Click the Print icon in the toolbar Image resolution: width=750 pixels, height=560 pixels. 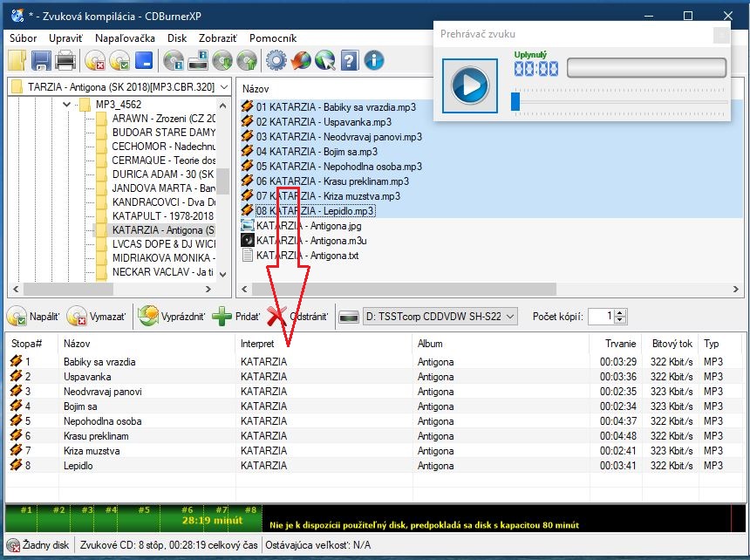[65, 60]
